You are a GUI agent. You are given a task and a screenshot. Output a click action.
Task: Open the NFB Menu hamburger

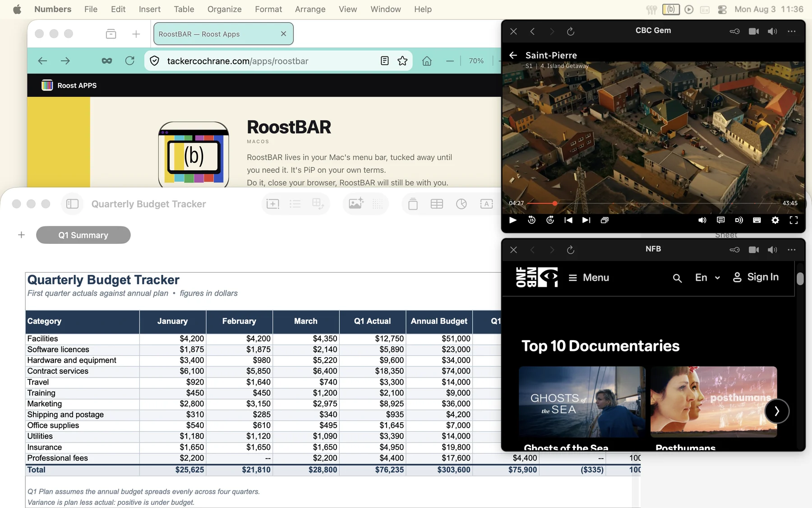point(588,277)
